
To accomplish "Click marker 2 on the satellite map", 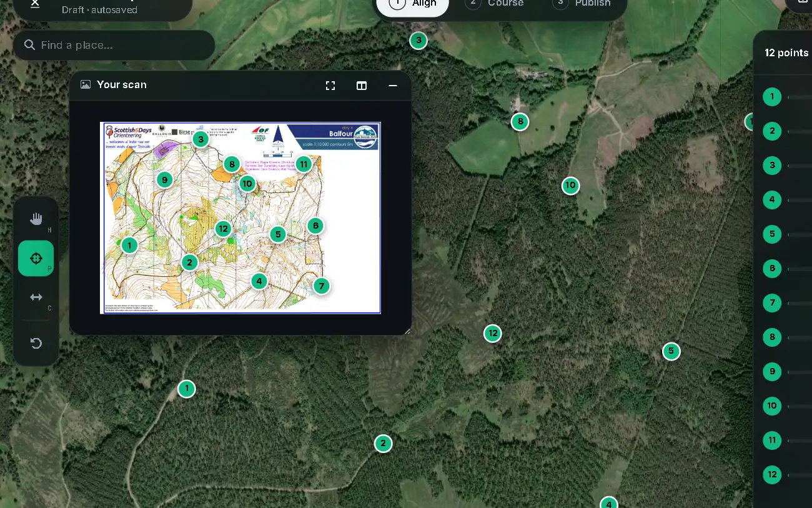I will coord(383,444).
